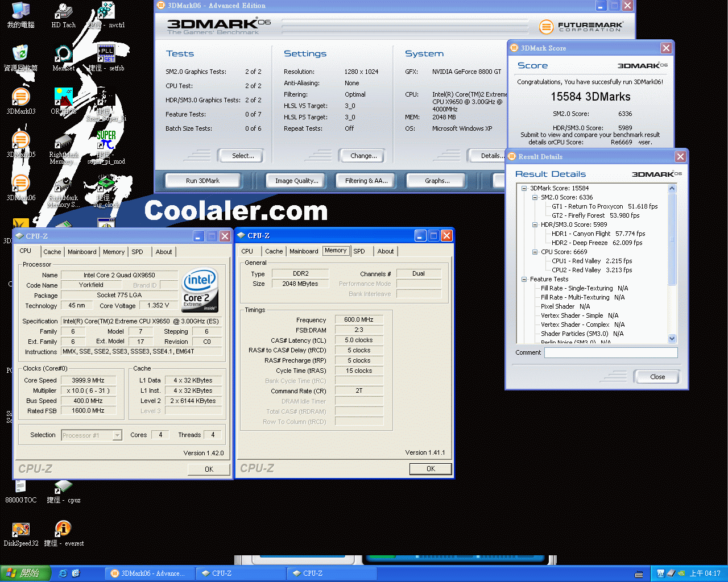The width and height of the screenshot is (728, 582).
Task: Click the Result Details scroll up arrow
Action: [672, 188]
